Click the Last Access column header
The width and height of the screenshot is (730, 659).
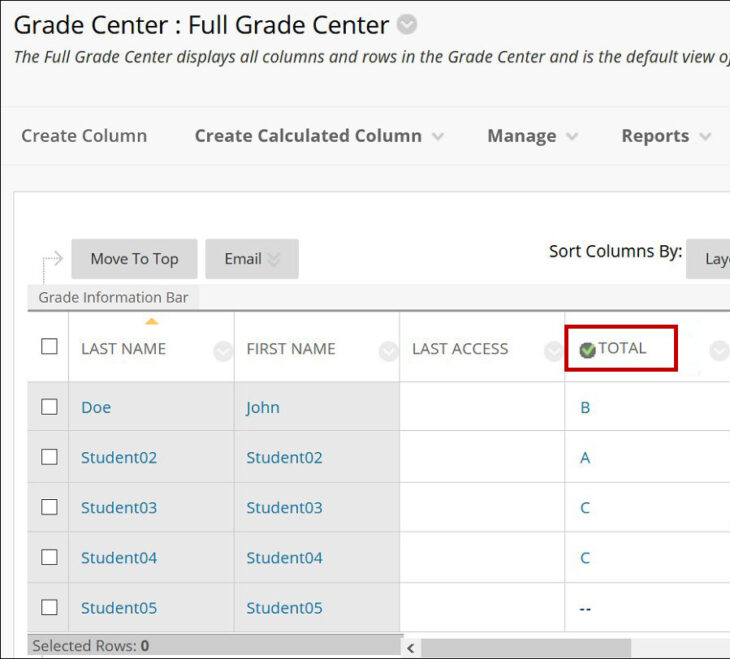point(460,349)
